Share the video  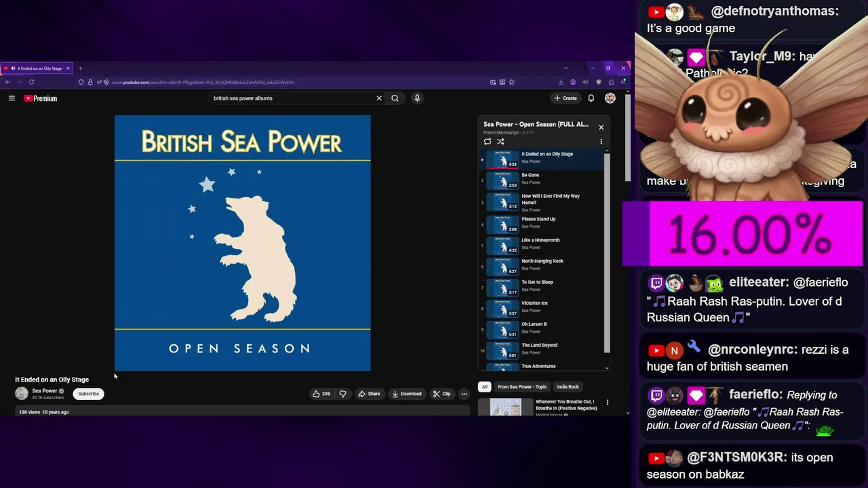click(370, 394)
